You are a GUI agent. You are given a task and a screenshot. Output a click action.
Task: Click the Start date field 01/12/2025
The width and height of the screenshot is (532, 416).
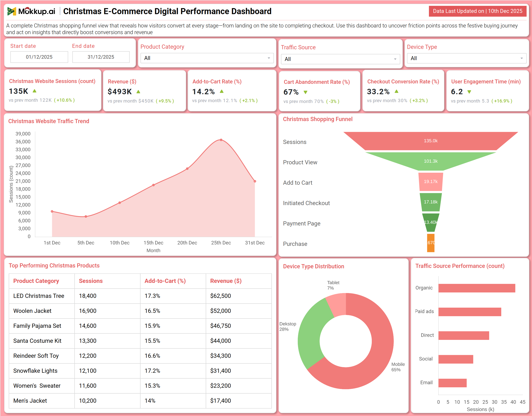(39, 57)
